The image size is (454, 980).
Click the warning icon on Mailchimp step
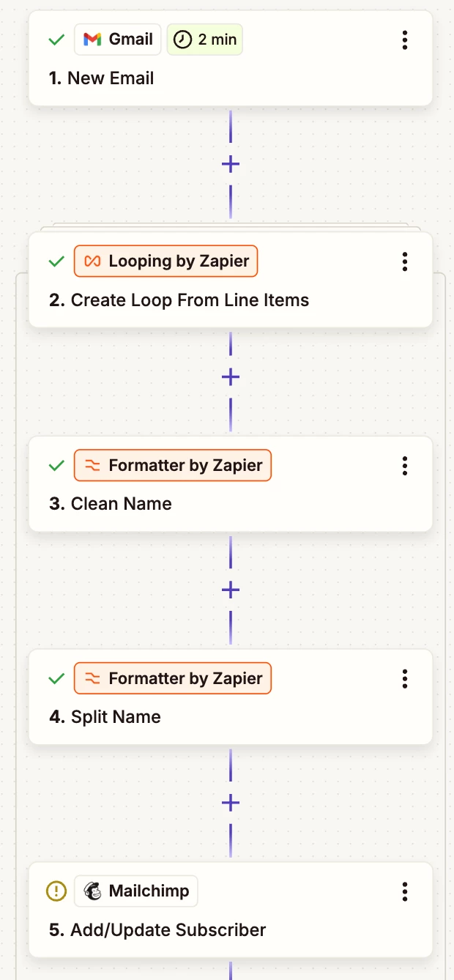[x=56, y=891]
